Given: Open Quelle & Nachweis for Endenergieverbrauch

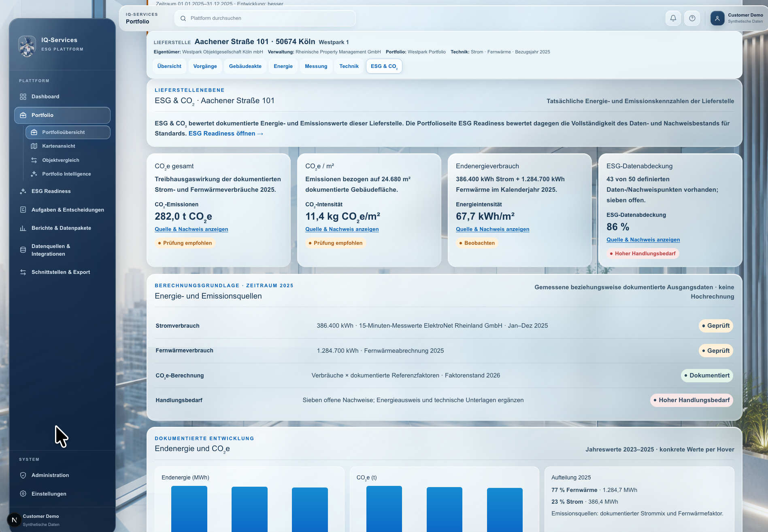Looking at the screenshot, I should pos(492,229).
